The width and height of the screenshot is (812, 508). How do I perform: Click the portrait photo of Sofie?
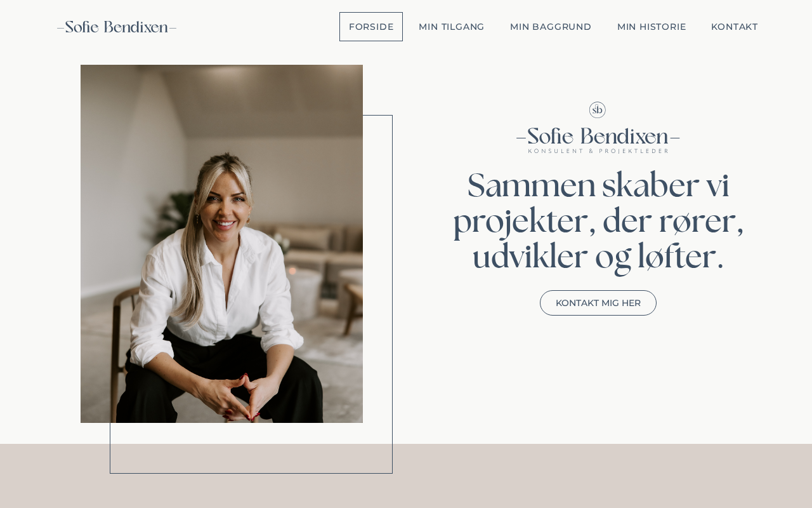coord(221,244)
